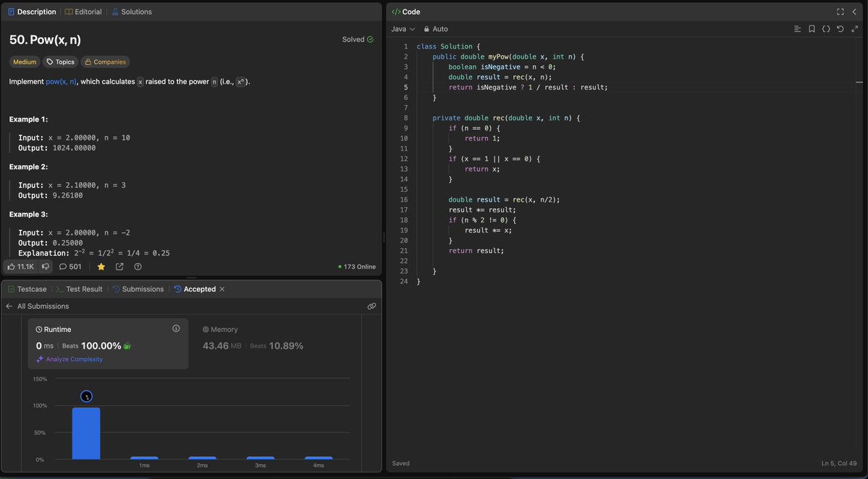Click the editor minimap scrollbar marker

click(x=859, y=82)
